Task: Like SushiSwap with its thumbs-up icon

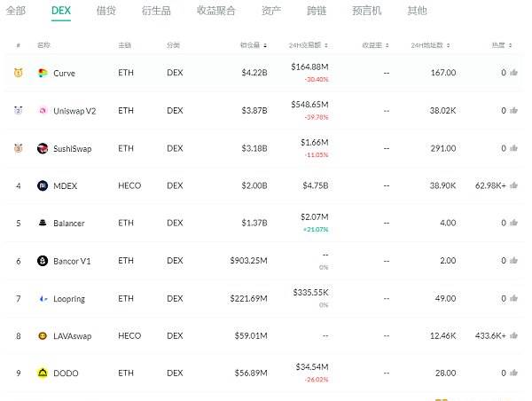Action: (513, 148)
